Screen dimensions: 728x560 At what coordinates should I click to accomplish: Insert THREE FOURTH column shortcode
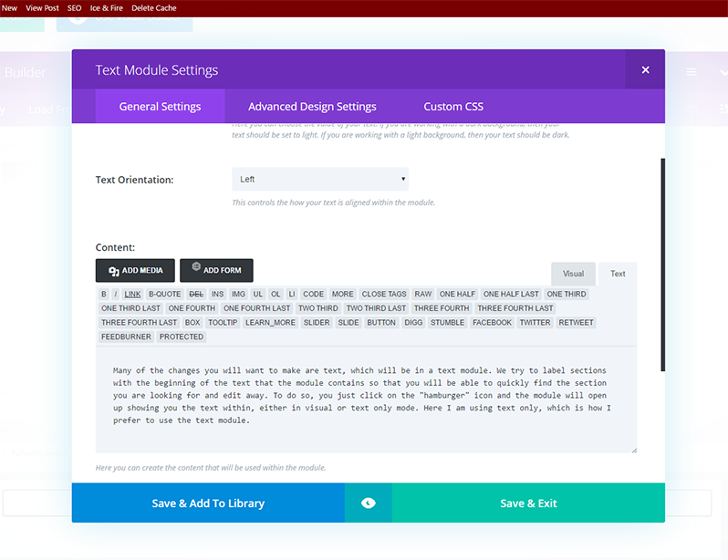tap(442, 308)
